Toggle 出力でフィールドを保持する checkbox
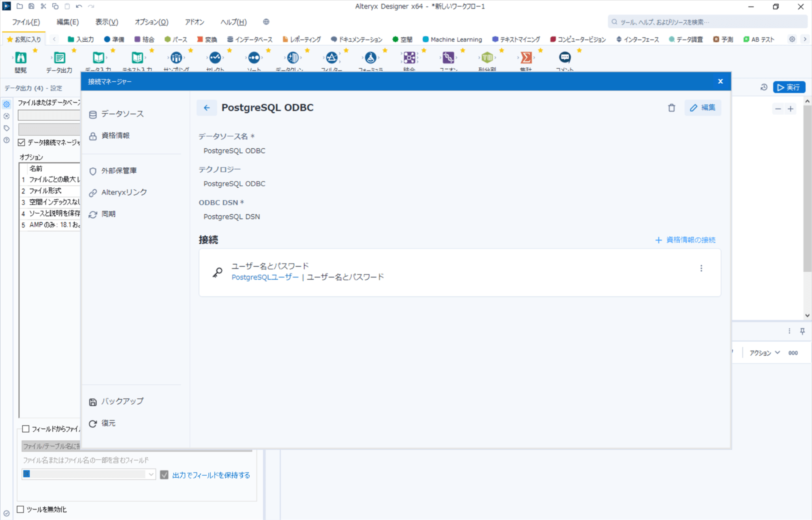The height and width of the screenshot is (520, 812). [x=164, y=474]
